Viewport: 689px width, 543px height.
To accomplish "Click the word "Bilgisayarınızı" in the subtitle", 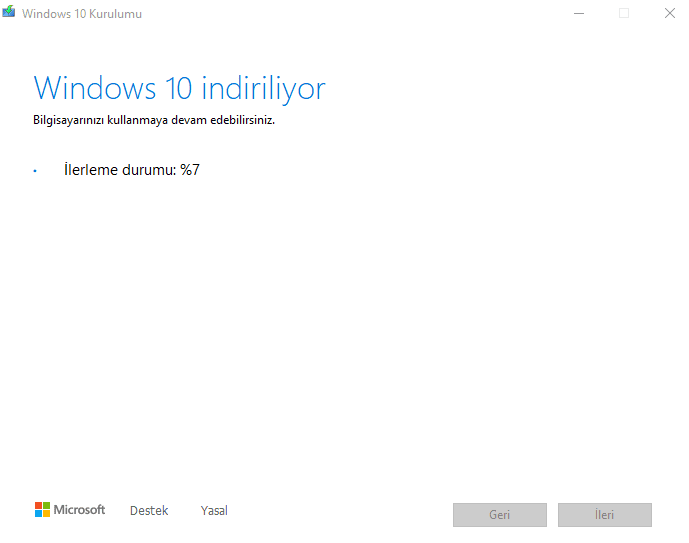I will coord(70,120).
